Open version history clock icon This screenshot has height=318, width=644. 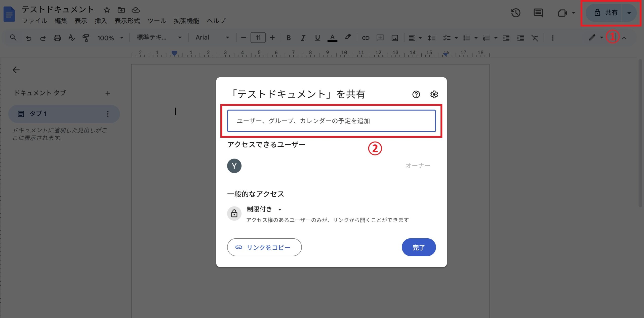pos(515,13)
